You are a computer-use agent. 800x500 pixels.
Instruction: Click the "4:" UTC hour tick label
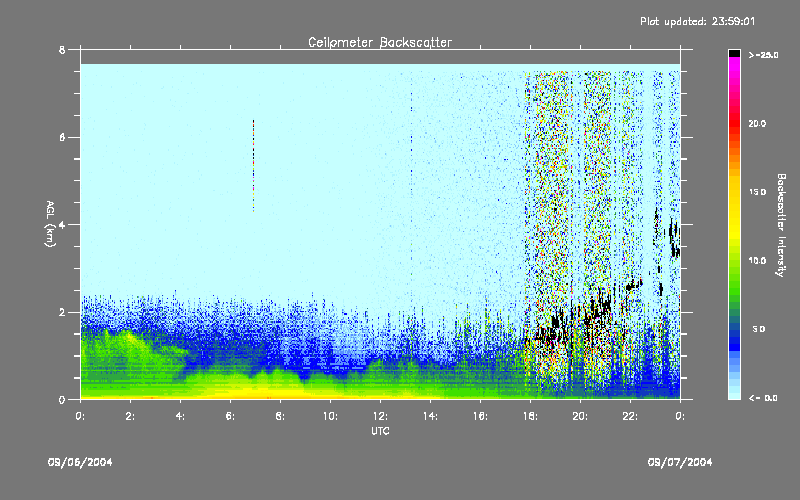coord(180,416)
